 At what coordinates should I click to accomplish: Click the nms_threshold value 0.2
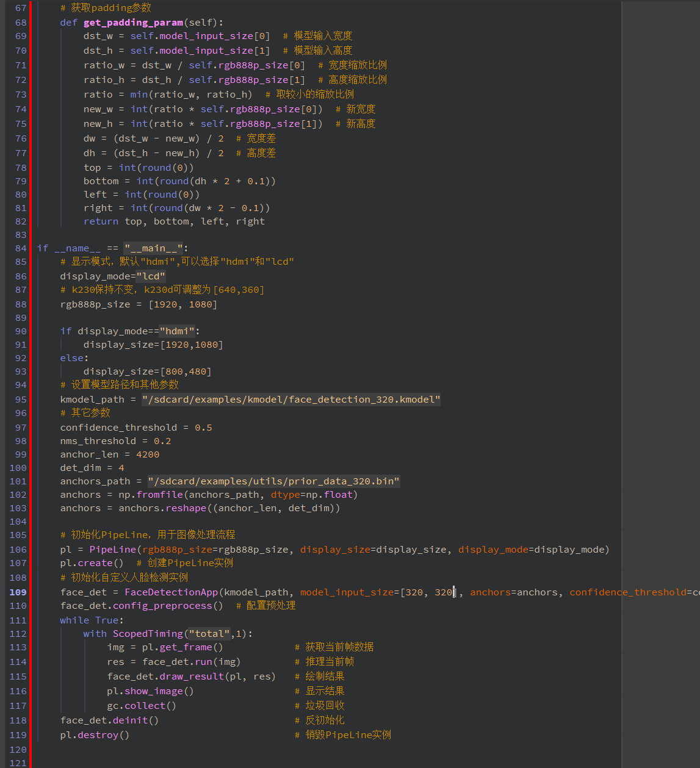[162, 441]
